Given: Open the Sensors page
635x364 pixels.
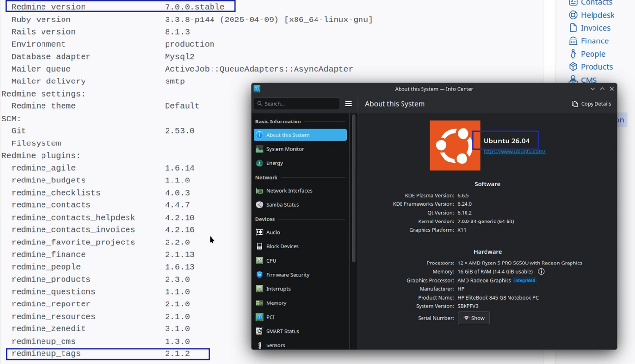Looking at the screenshot, I should tap(300, 345).
